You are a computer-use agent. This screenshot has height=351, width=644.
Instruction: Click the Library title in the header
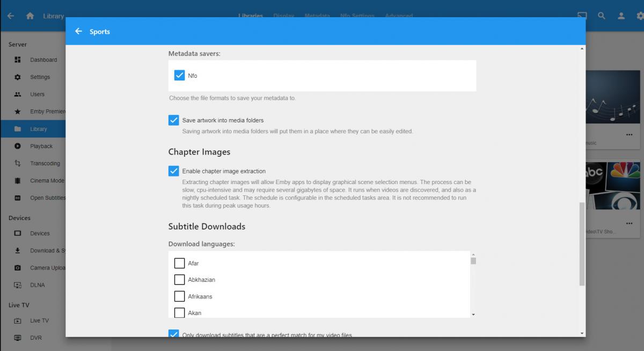click(53, 16)
